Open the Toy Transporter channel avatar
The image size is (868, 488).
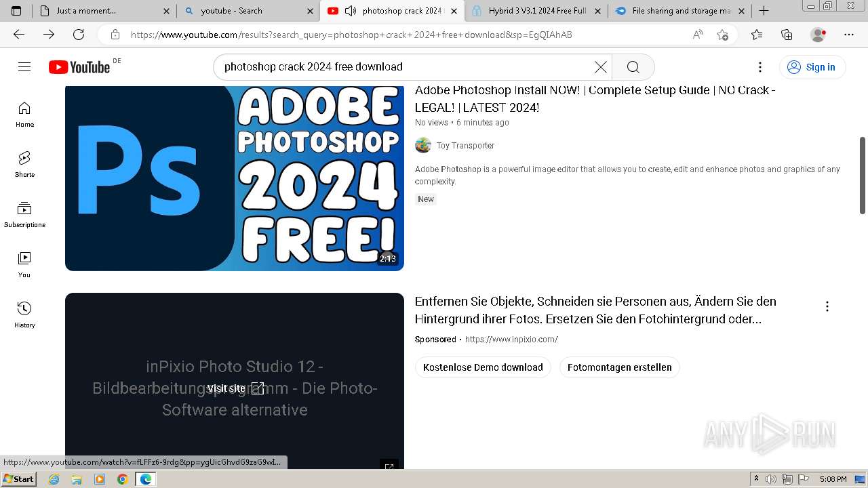click(423, 145)
